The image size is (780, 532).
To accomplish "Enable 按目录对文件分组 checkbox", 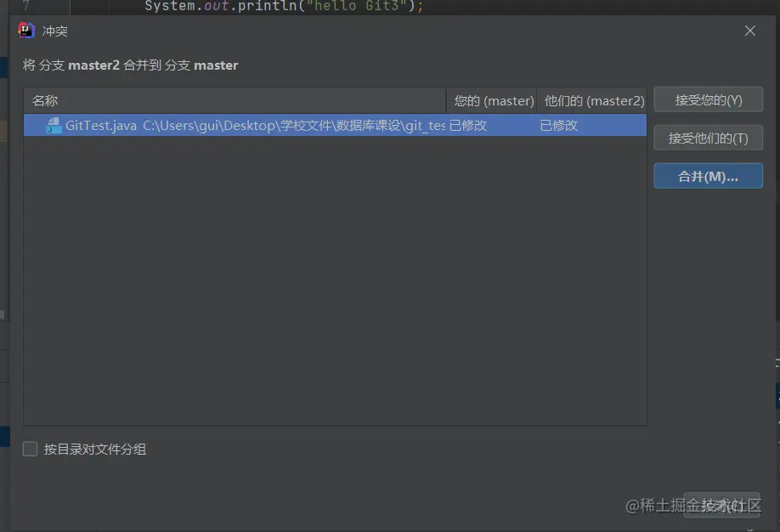I will pyautogui.click(x=31, y=449).
